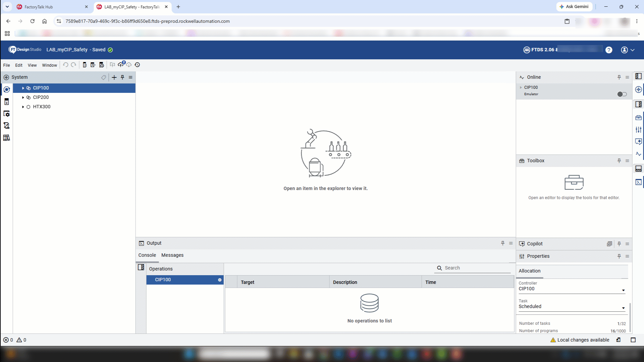Image resolution: width=644 pixels, height=362 pixels.
Task: Click the document list toolbar icon
Action: (x=85, y=65)
